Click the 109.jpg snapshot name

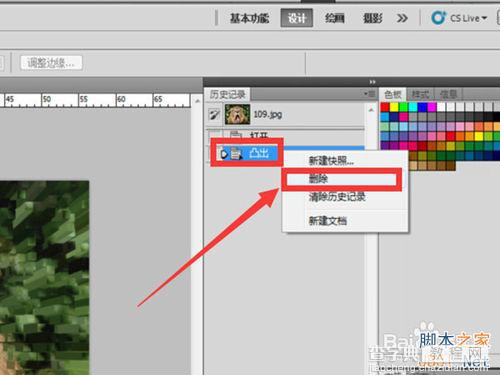click(268, 115)
